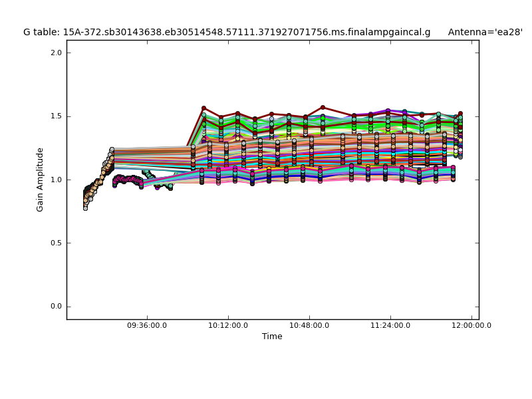Click the purple peak marker near 11:24

coord(388,111)
